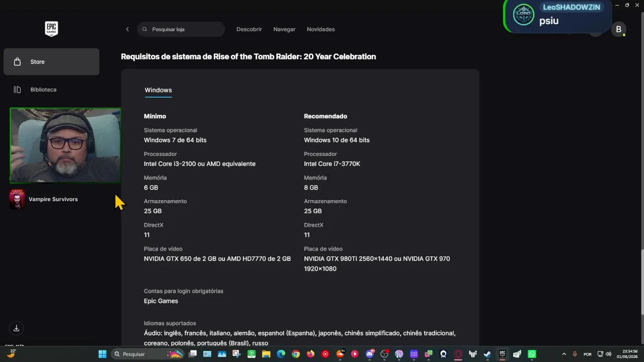Viewport: 644px width, 362px height.
Task: Click the minimum GPU 'NVIDIA GTX 650' line
Action: [x=217, y=259]
